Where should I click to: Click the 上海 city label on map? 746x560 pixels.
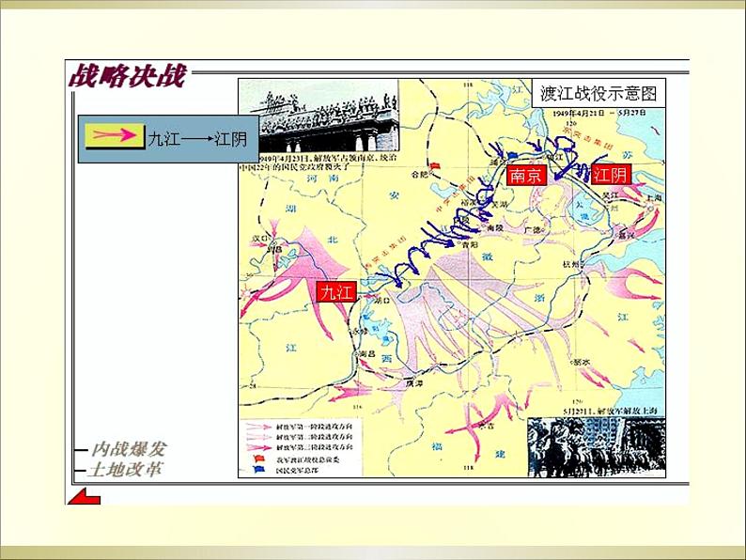point(653,199)
